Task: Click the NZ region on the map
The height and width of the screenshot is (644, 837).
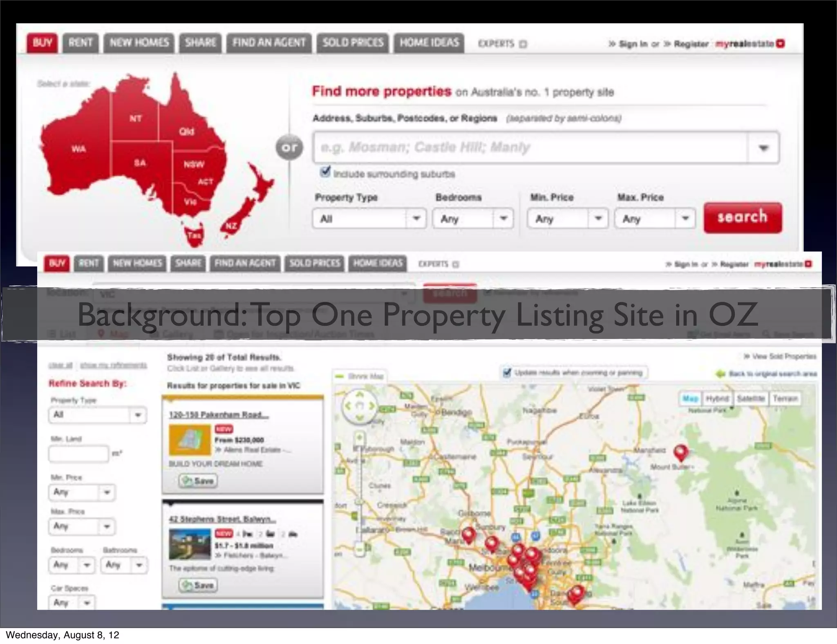Action: [232, 226]
